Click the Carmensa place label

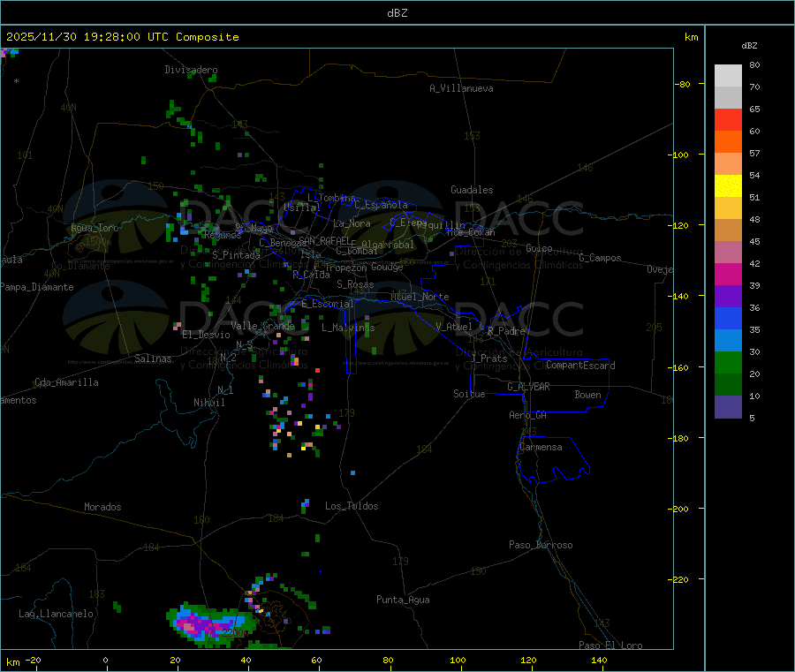click(x=541, y=447)
